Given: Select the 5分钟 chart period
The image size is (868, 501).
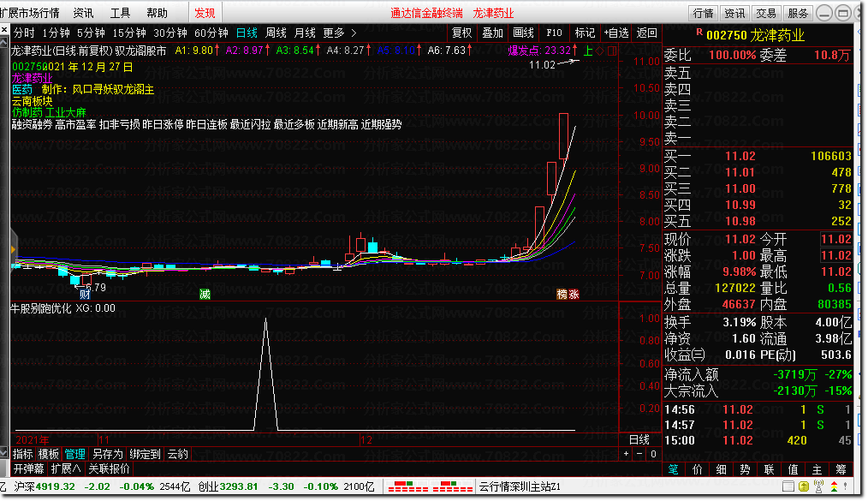Looking at the screenshot, I should tap(91, 33).
